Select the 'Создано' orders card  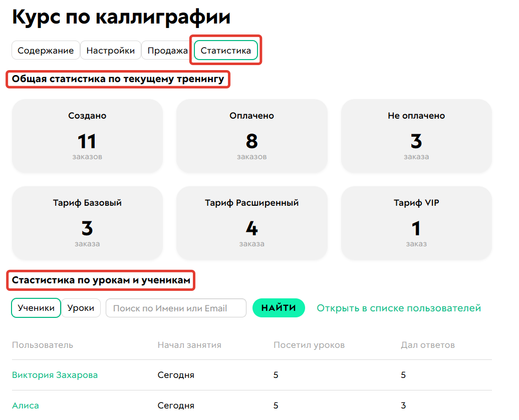coord(87,136)
